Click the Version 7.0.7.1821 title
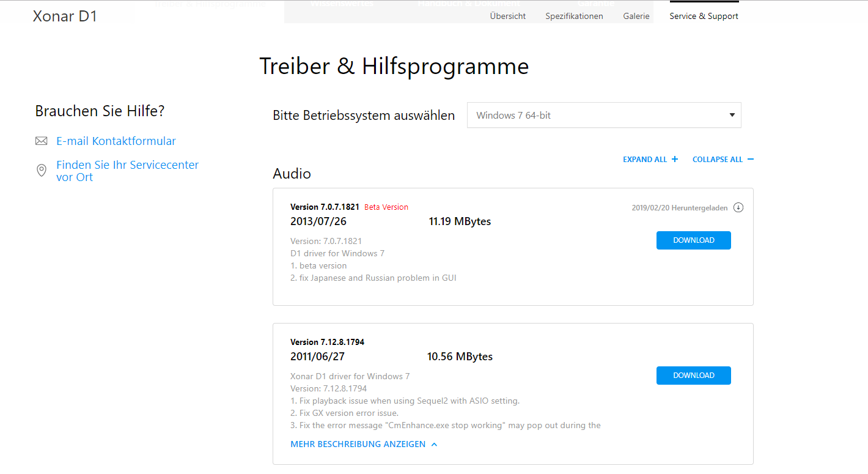Image resolution: width=868 pixels, height=474 pixels. 325,207
